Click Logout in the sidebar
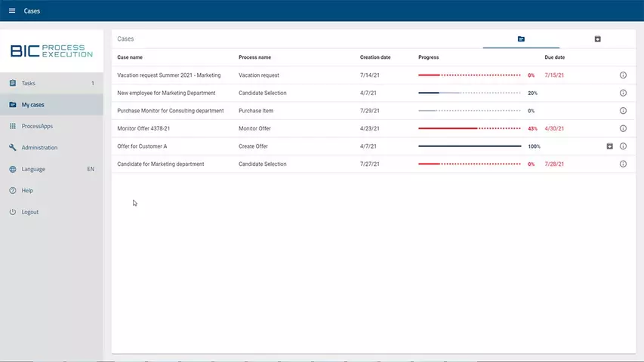Viewport: 644px width, 362px height. (30, 212)
